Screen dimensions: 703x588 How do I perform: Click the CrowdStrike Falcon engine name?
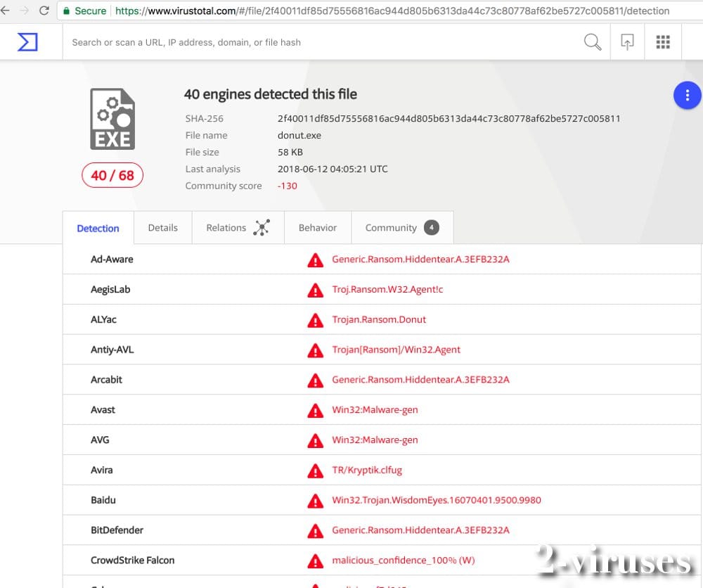click(x=132, y=560)
